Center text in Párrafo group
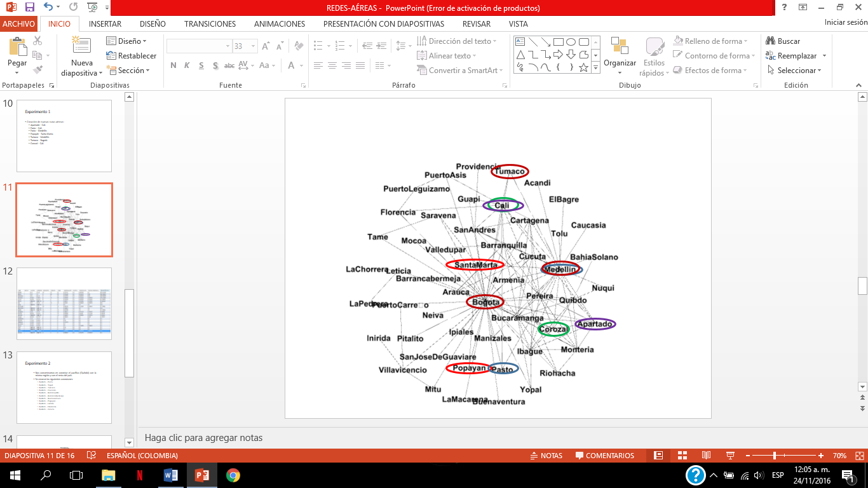Image resolution: width=868 pixels, height=488 pixels. click(x=332, y=65)
